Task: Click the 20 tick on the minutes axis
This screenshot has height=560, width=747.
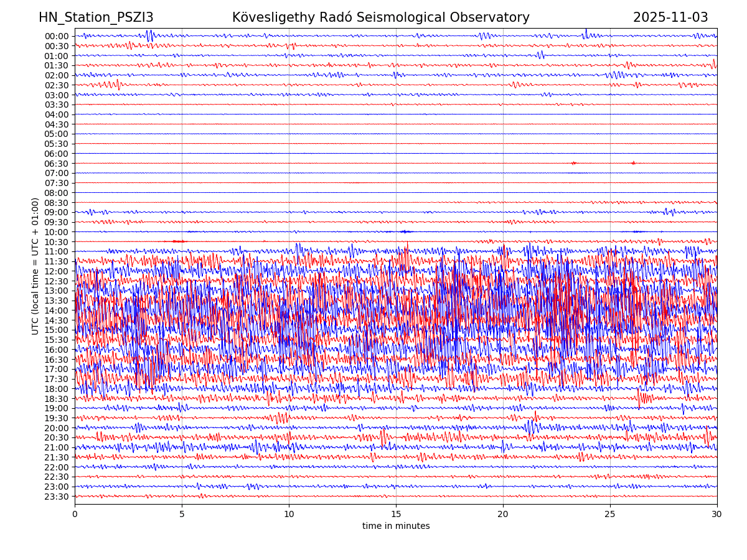Action: (x=503, y=515)
